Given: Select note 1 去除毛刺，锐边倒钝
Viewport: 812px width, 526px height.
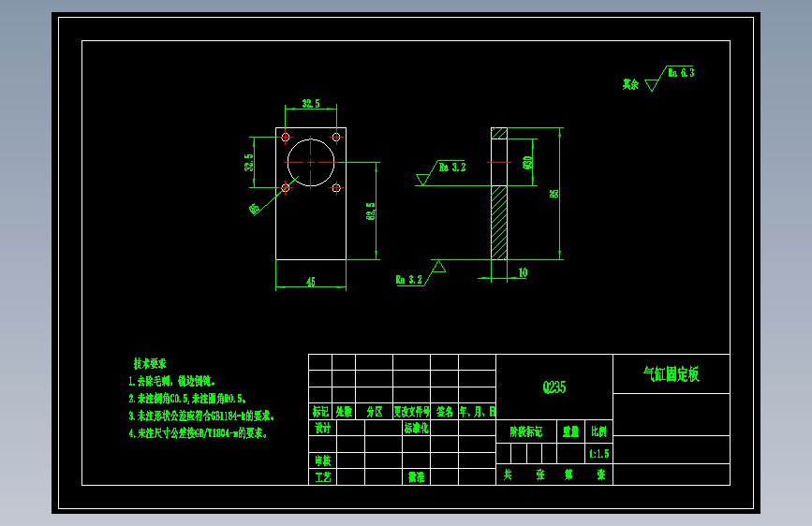Looking at the screenshot, I should click(172, 382).
